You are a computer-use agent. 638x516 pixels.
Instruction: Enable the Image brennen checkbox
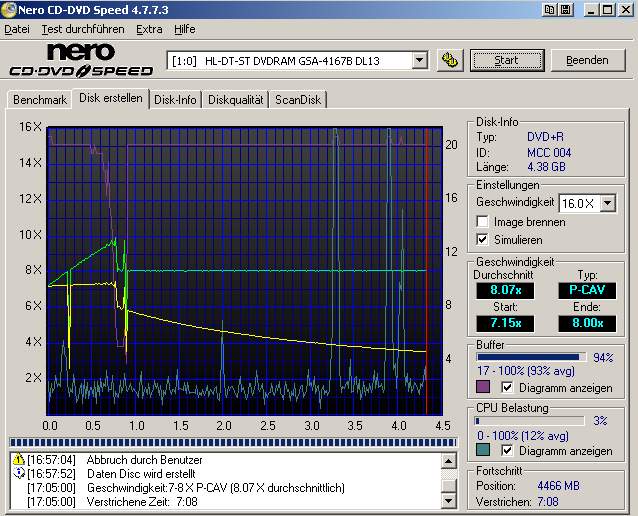(x=482, y=222)
